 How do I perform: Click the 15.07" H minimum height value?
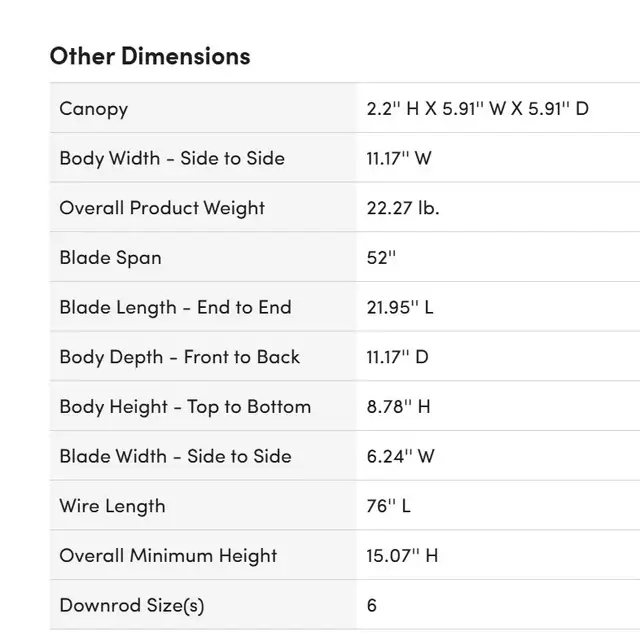[402, 556]
